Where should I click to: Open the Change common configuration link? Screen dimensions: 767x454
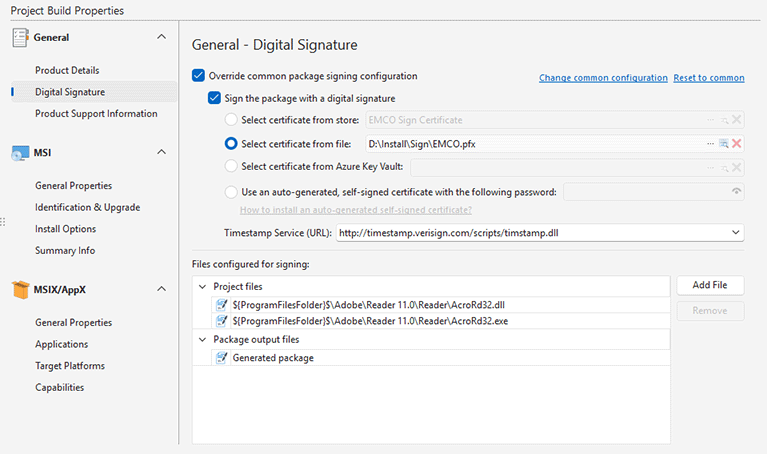pos(603,78)
